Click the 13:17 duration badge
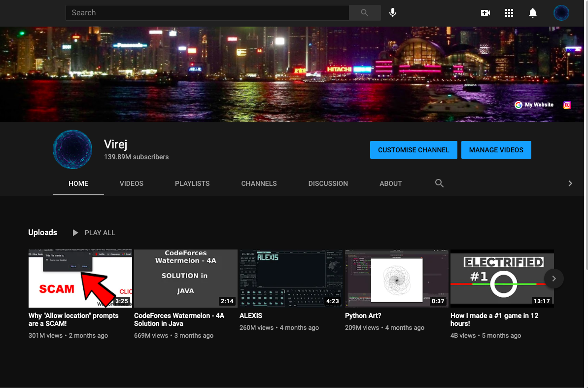Screen dimensions: 588x388 [542, 301]
